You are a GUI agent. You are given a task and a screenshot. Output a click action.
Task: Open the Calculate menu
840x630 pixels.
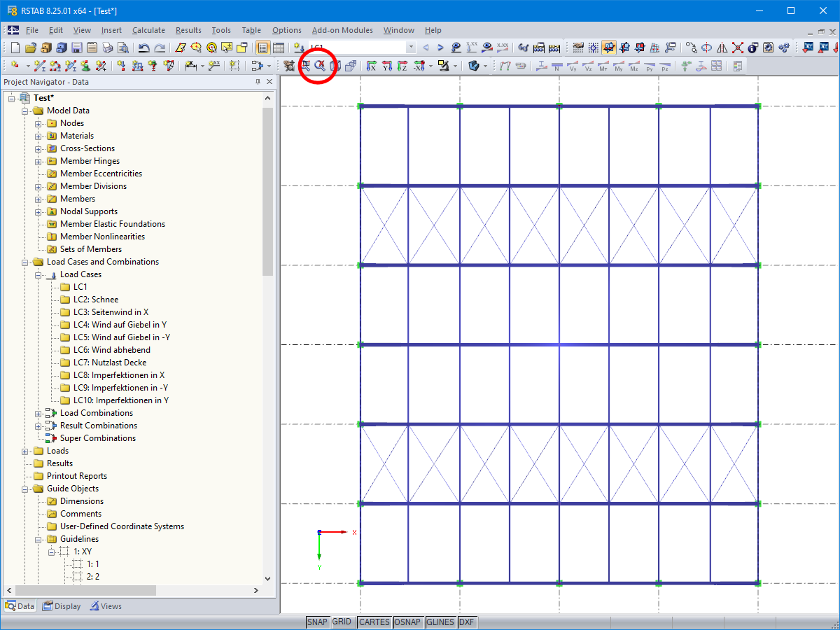[148, 30]
